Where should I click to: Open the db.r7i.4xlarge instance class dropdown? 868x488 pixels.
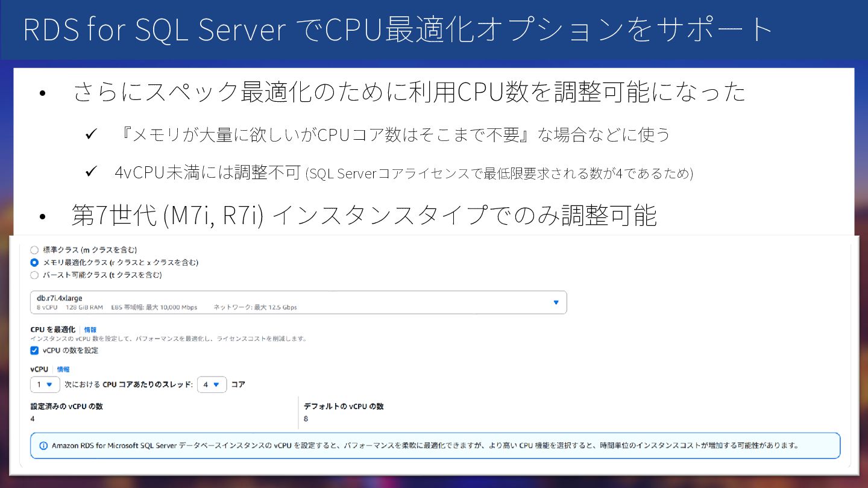coord(298,302)
